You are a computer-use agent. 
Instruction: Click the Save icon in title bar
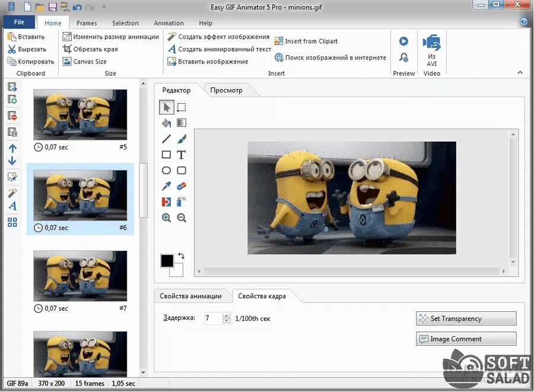click(x=52, y=7)
